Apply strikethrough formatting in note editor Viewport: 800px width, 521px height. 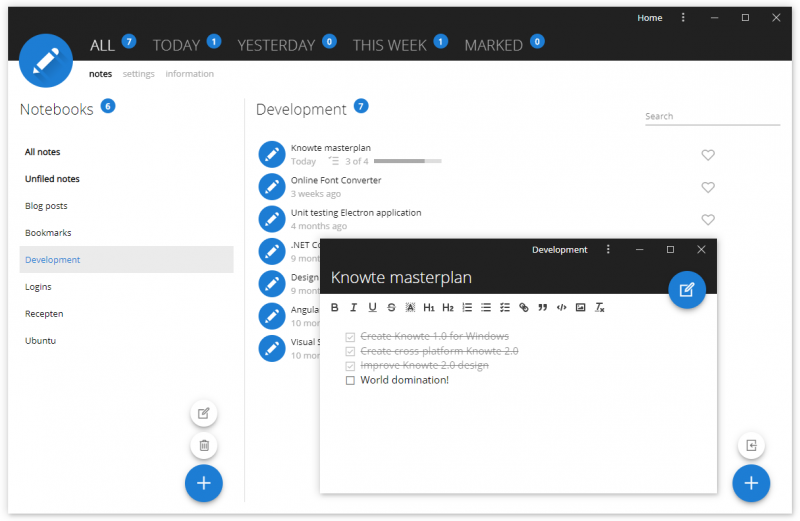click(x=391, y=307)
